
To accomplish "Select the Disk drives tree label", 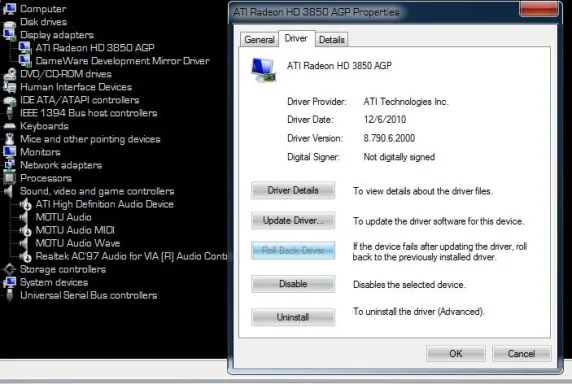I will click(43, 22).
